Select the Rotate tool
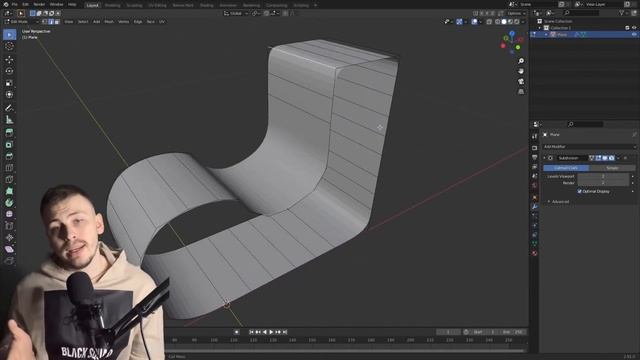The image size is (640, 360). tap(9, 71)
